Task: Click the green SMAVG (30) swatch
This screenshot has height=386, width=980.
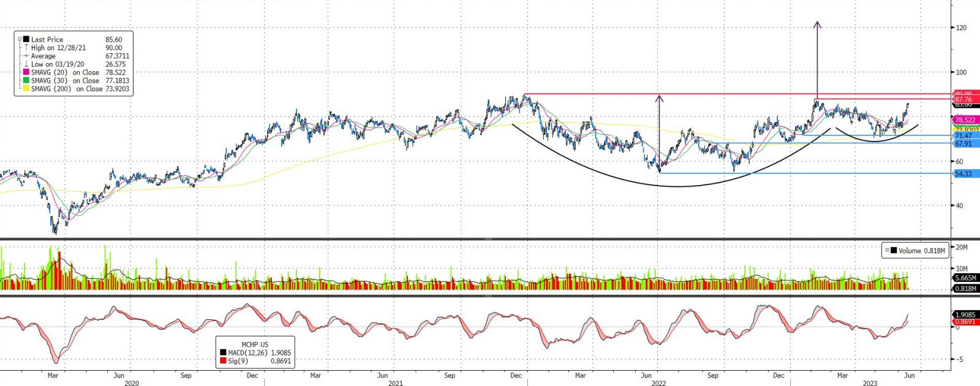Action: [x=26, y=80]
